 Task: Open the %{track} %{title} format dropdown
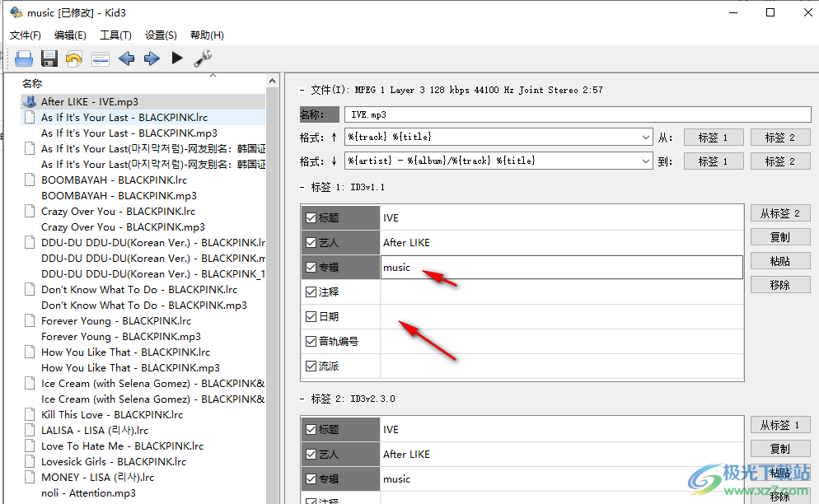point(645,137)
